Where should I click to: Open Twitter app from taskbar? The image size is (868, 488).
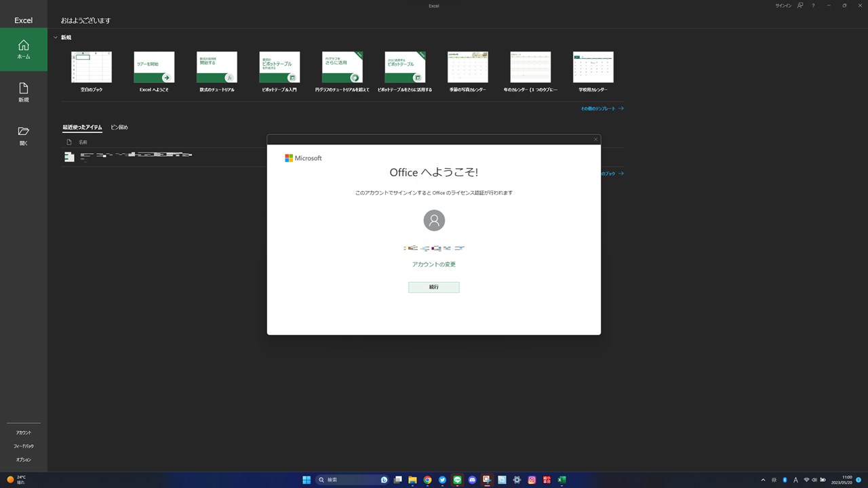pyautogui.click(x=442, y=480)
